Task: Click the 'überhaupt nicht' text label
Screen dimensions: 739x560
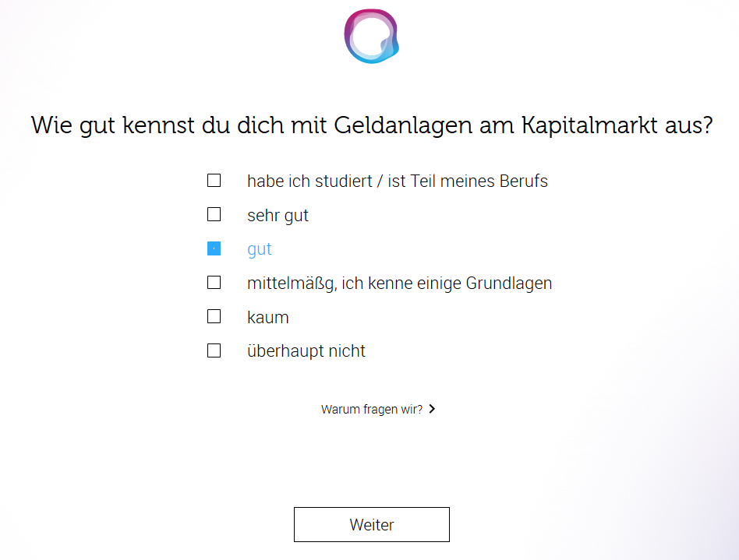Action: coord(306,350)
